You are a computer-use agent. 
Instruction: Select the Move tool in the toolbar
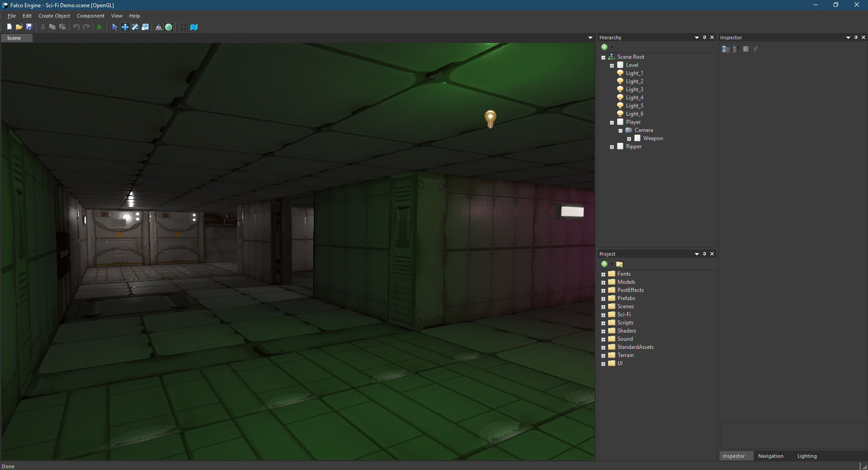[125, 27]
